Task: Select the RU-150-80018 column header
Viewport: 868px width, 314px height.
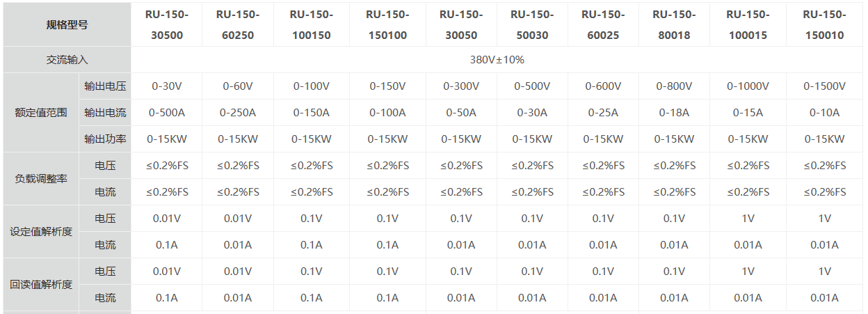Action: pyautogui.click(x=674, y=24)
